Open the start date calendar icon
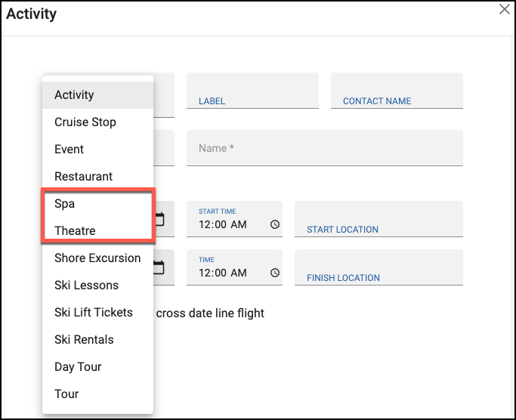Screen dimensions: 516x420 [159, 219]
